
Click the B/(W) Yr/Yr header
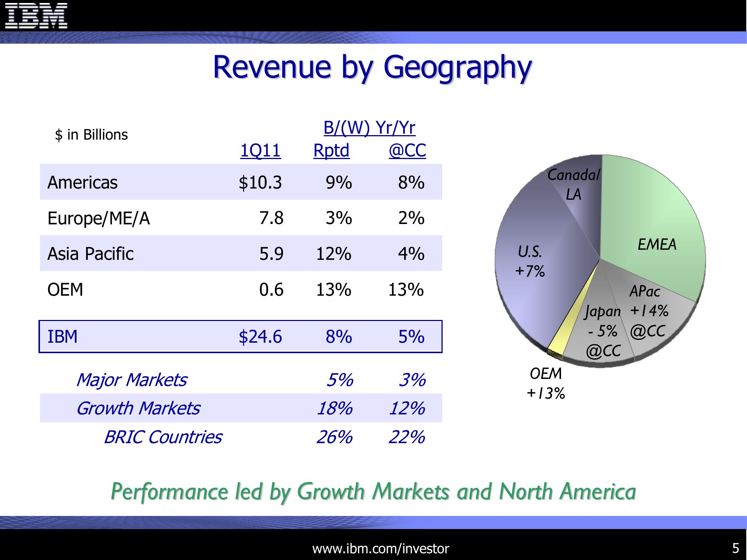pos(369,128)
